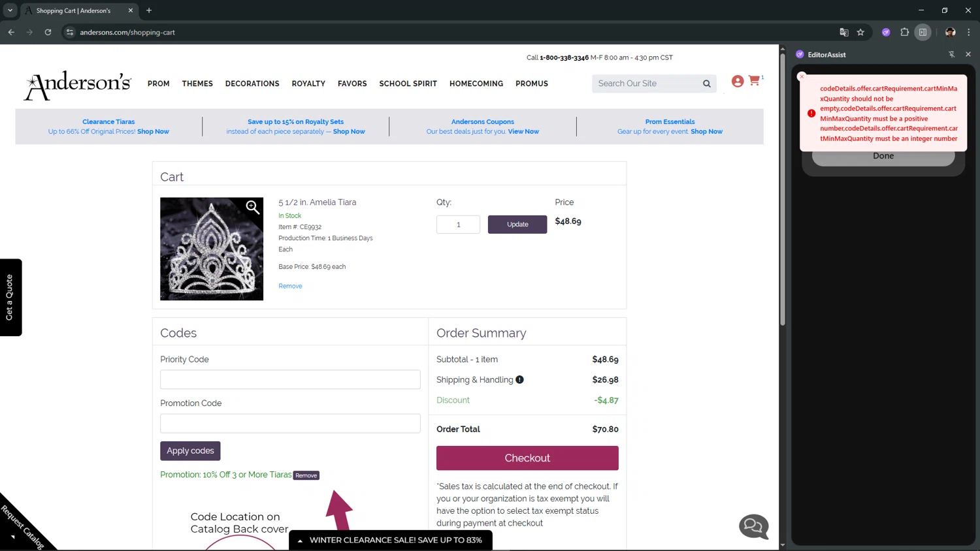The height and width of the screenshot is (551, 980).
Task: Open the Get a Quote side tab
Action: click(10, 298)
